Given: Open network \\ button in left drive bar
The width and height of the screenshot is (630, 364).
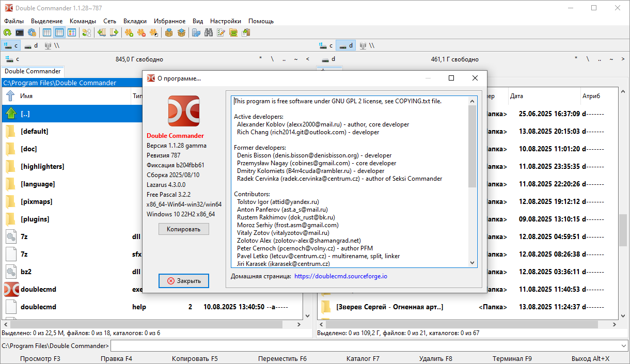Looking at the screenshot, I should [x=52, y=45].
